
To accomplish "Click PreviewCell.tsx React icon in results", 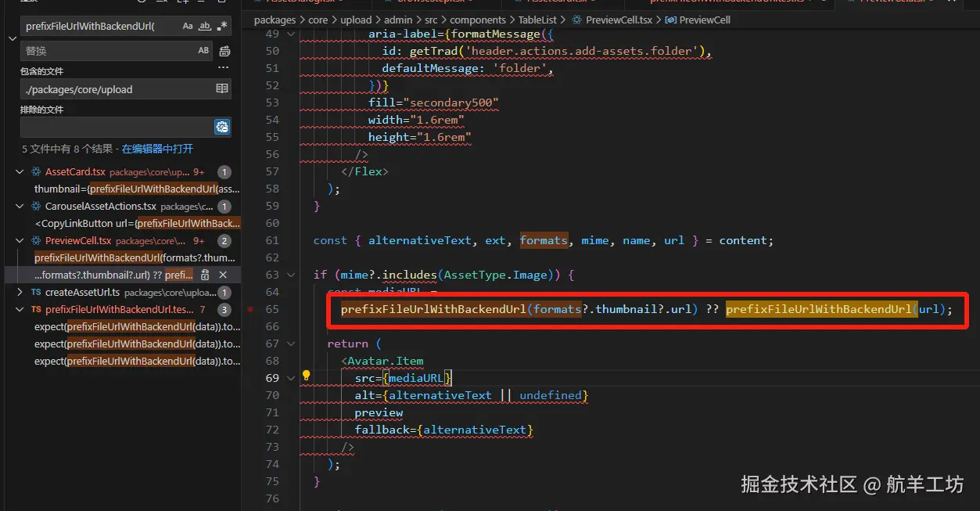I will [x=36, y=241].
